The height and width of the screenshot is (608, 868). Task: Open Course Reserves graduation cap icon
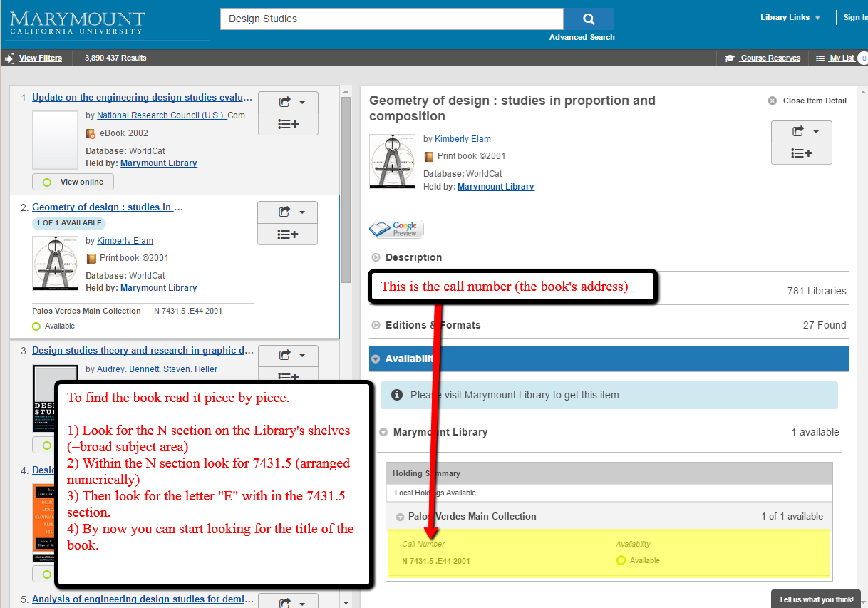click(730, 58)
